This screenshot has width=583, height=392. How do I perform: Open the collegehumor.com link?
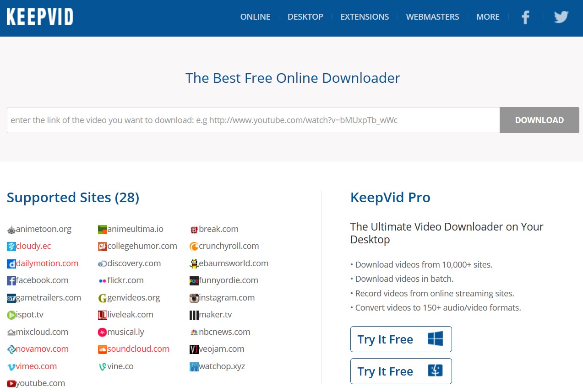click(142, 246)
